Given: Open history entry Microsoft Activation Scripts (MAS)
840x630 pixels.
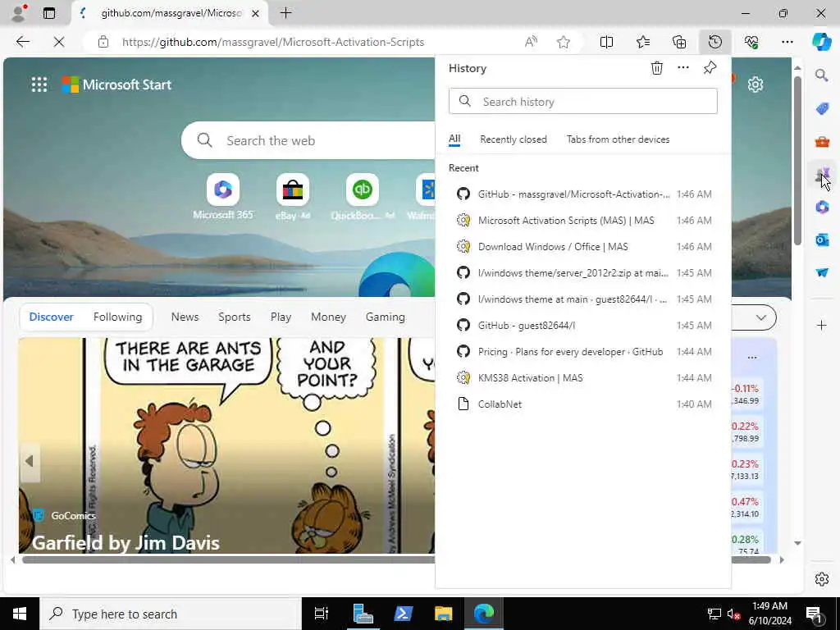Looking at the screenshot, I should point(583,220).
